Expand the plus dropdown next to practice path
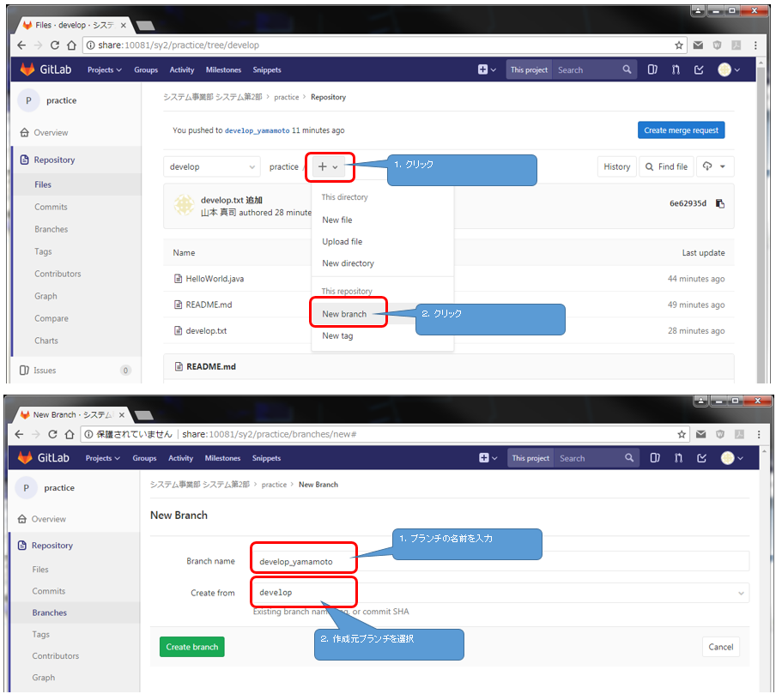 (328, 167)
